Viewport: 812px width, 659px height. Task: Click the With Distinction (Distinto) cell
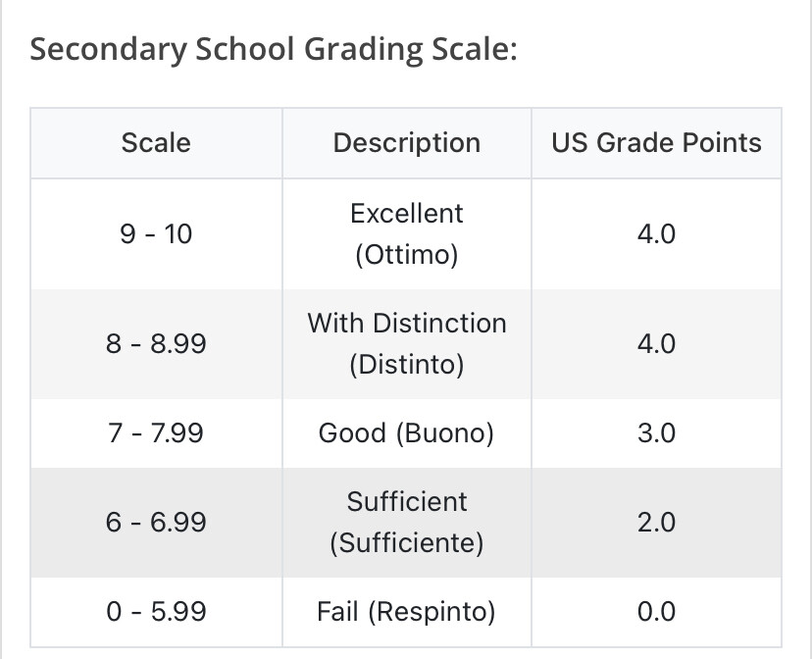click(x=407, y=344)
